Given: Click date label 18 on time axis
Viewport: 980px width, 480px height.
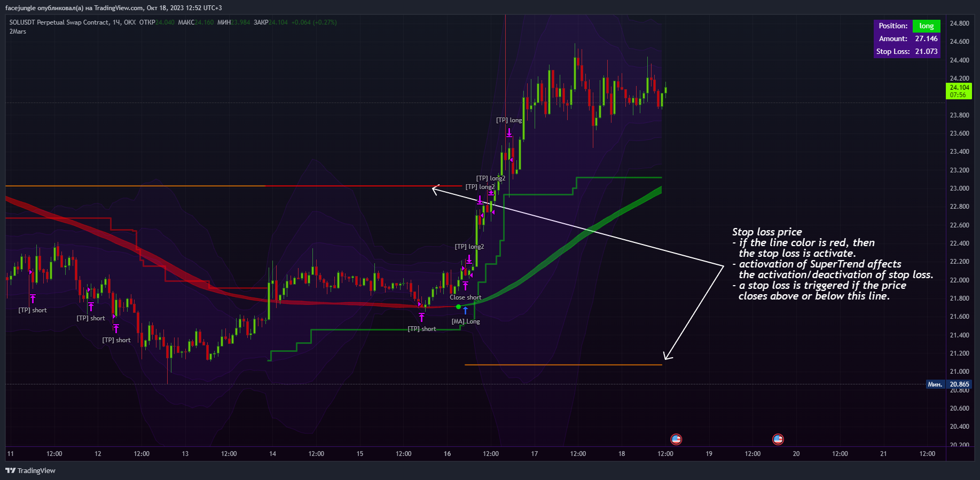Looking at the screenshot, I should [x=622, y=454].
